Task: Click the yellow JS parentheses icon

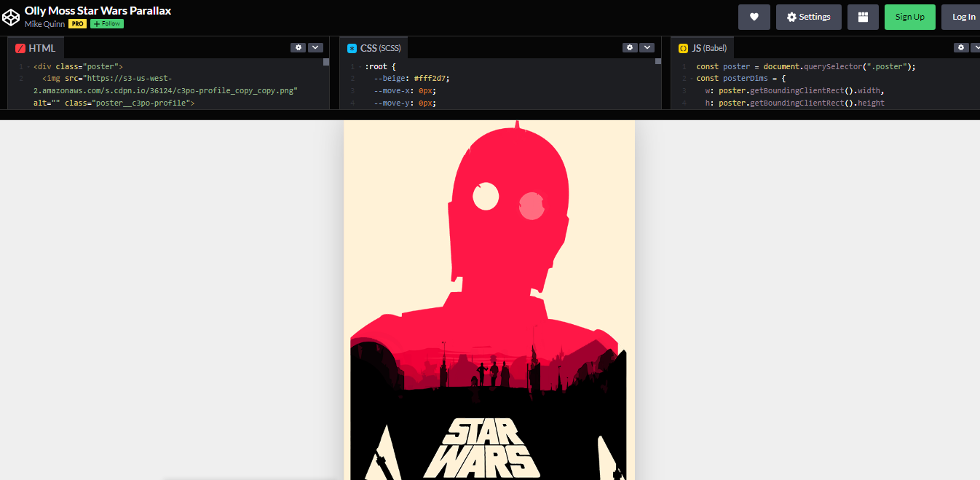Action: point(683,48)
